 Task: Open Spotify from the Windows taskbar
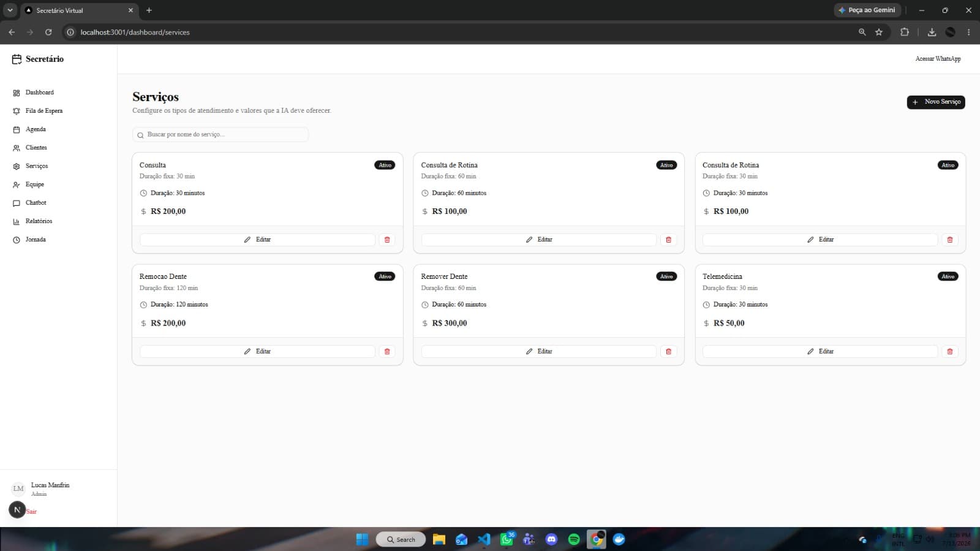[x=574, y=539]
